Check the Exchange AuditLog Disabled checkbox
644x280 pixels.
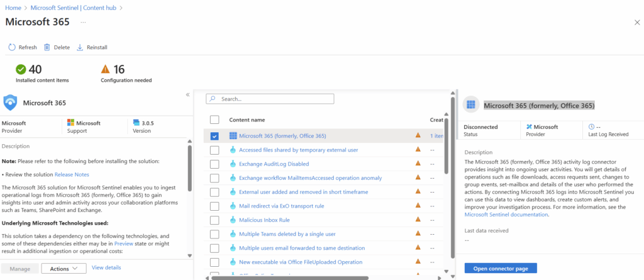click(214, 164)
